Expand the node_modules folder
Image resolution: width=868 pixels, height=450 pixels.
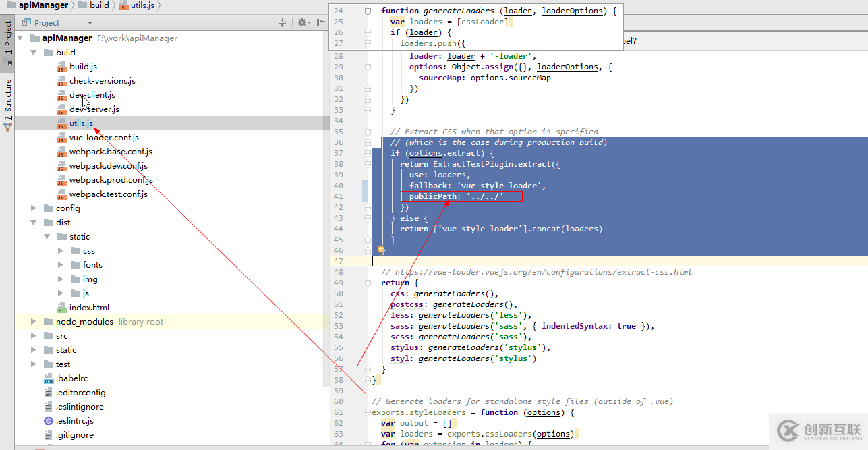(33, 322)
